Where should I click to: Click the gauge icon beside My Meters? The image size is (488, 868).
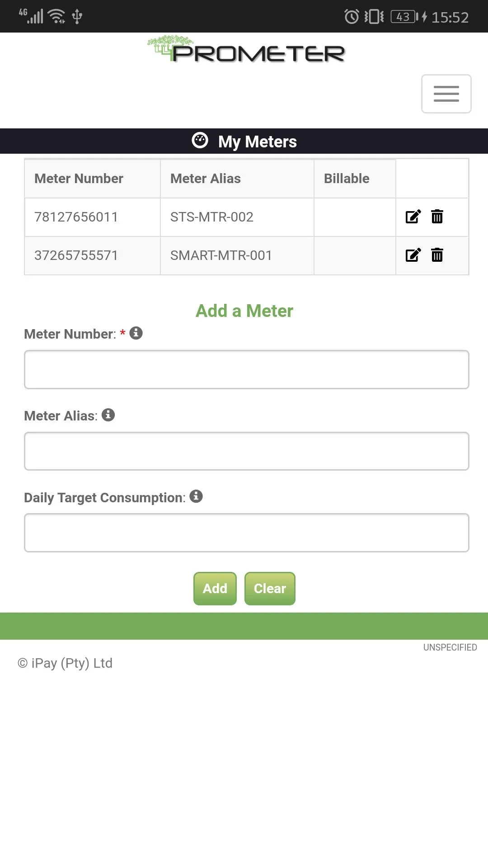click(x=200, y=140)
